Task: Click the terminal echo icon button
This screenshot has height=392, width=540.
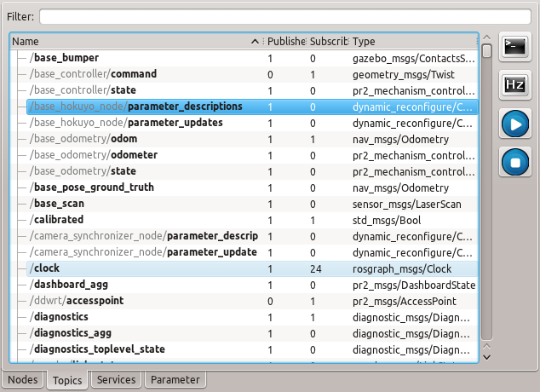Action: pos(514,46)
